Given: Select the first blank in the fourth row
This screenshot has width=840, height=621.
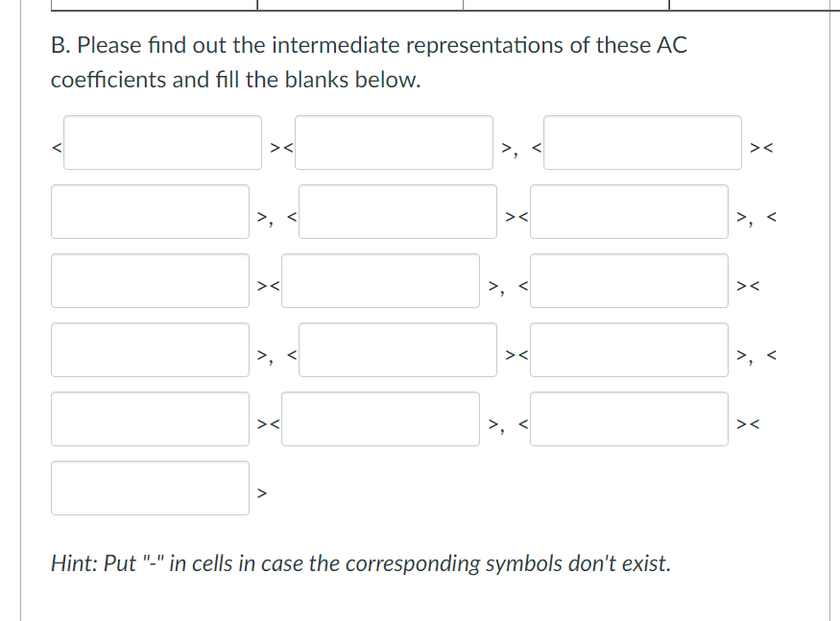Looking at the screenshot, I should click(149, 349).
